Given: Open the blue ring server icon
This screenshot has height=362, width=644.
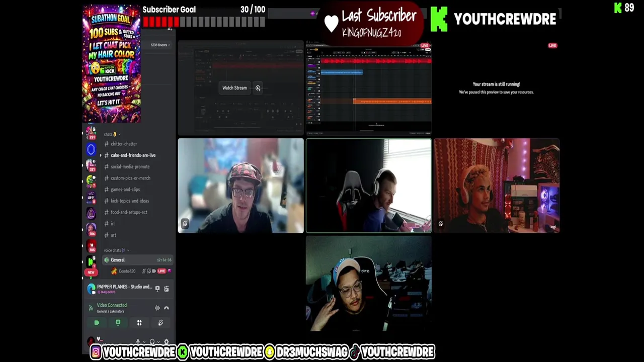Looking at the screenshot, I should (x=91, y=149).
